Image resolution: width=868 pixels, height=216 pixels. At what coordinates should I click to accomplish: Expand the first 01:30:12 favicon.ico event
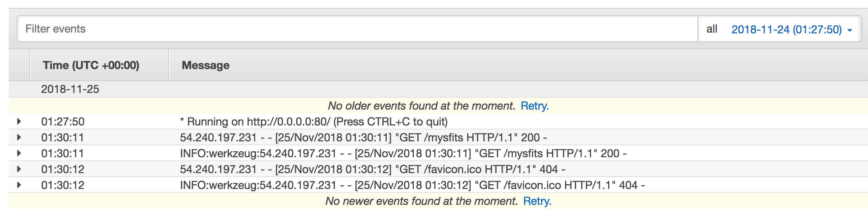pyautogui.click(x=19, y=169)
